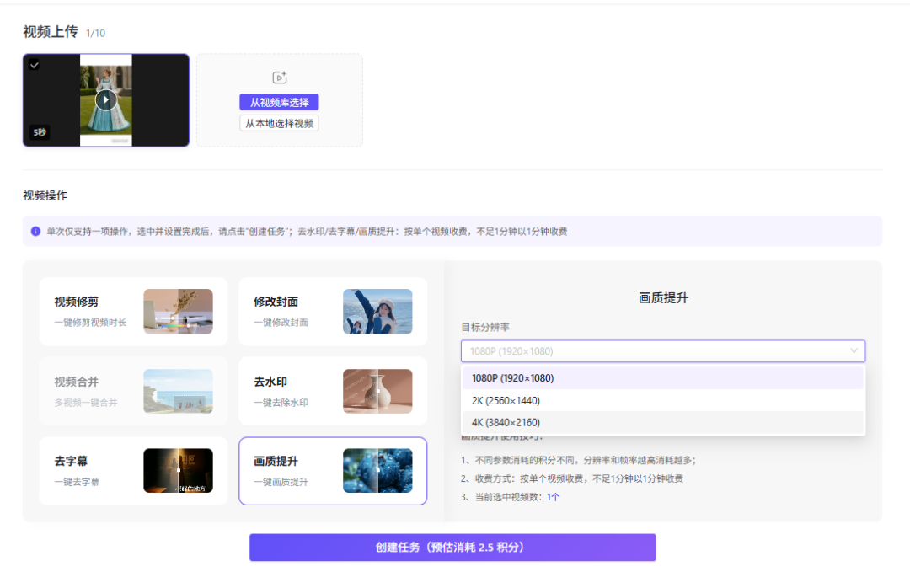Choose 2K (2560×1440) option
This screenshot has width=910, height=588.
(x=663, y=400)
